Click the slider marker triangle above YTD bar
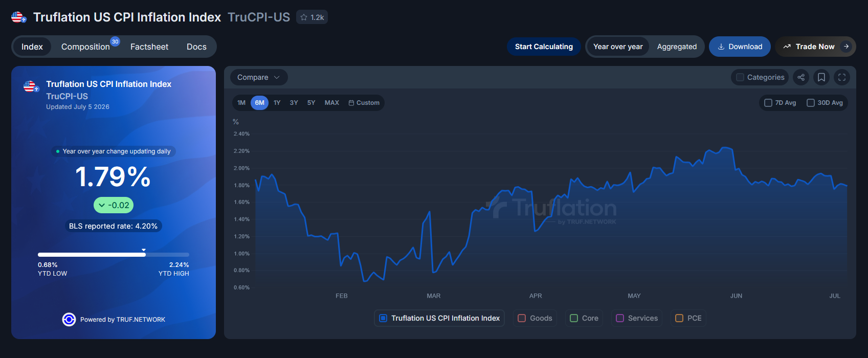The width and height of the screenshot is (868, 358). [x=144, y=250]
